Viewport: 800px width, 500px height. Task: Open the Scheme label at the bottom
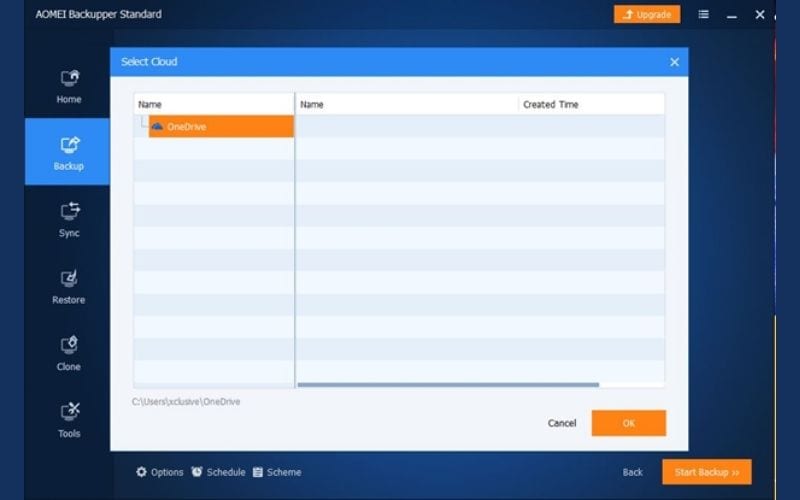pyautogui.click(x=284, y=472)
